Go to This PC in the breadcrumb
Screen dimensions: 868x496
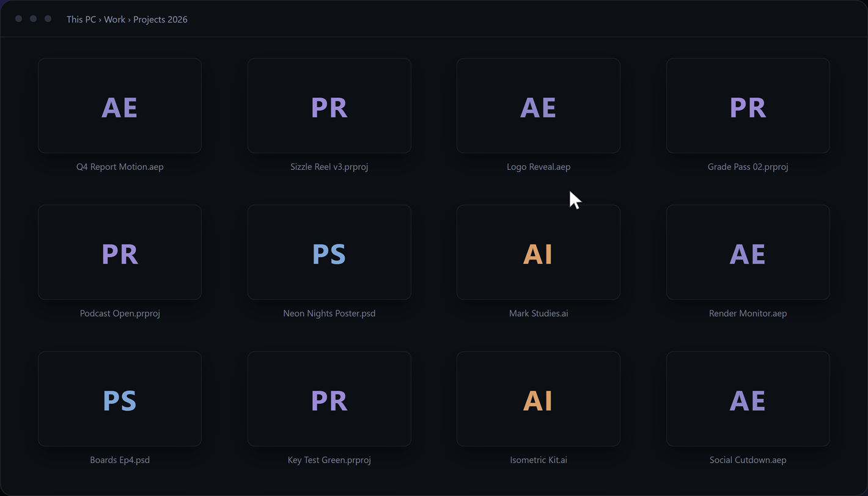[x=81, y=20]
